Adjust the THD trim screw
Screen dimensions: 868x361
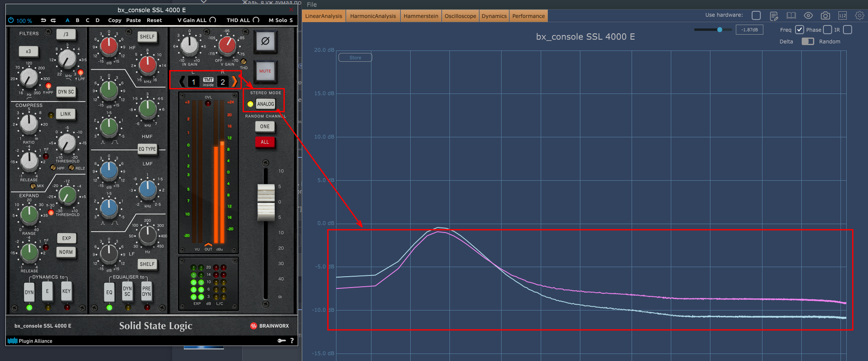pos(243,62)
